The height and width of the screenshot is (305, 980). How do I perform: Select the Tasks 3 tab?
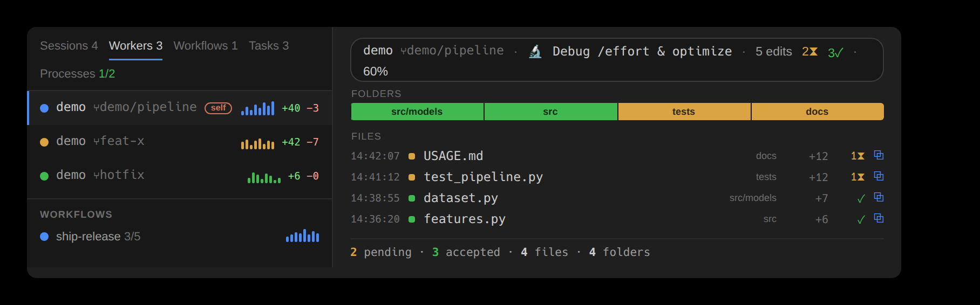269,46
